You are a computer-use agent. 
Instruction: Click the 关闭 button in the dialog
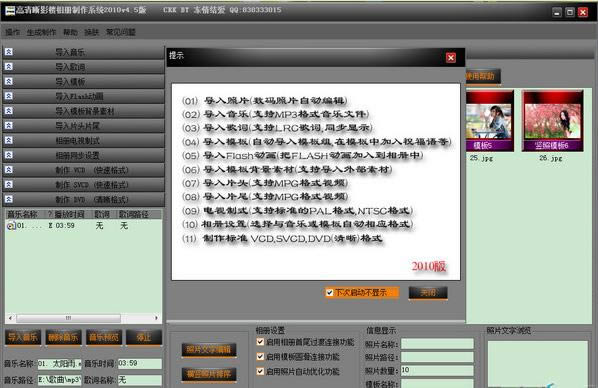428,293
